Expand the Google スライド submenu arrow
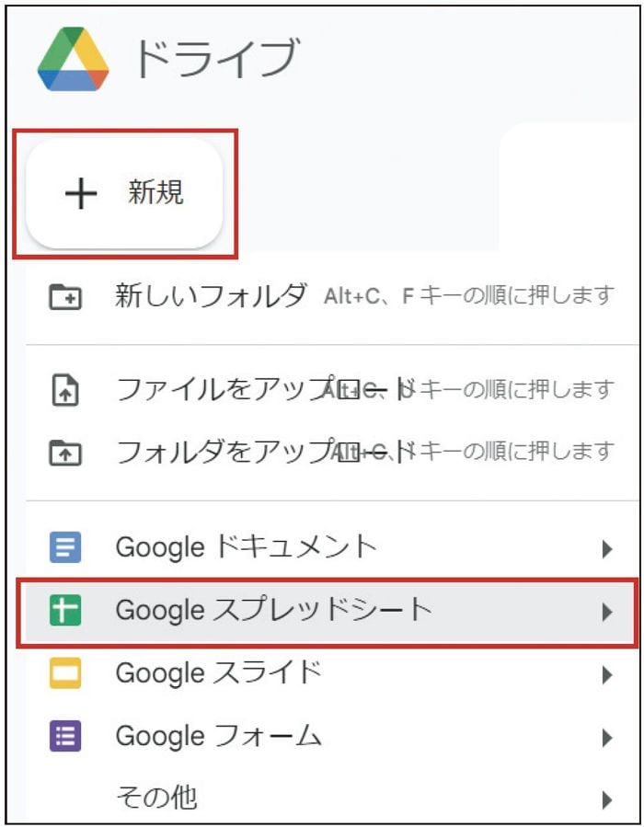 point(606,675)
